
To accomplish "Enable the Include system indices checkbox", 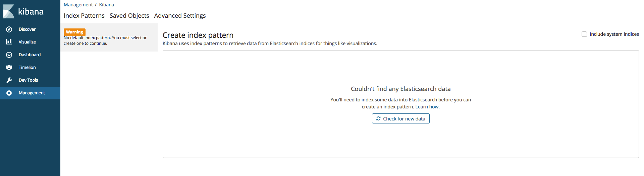I will click(x=584, y=34).
